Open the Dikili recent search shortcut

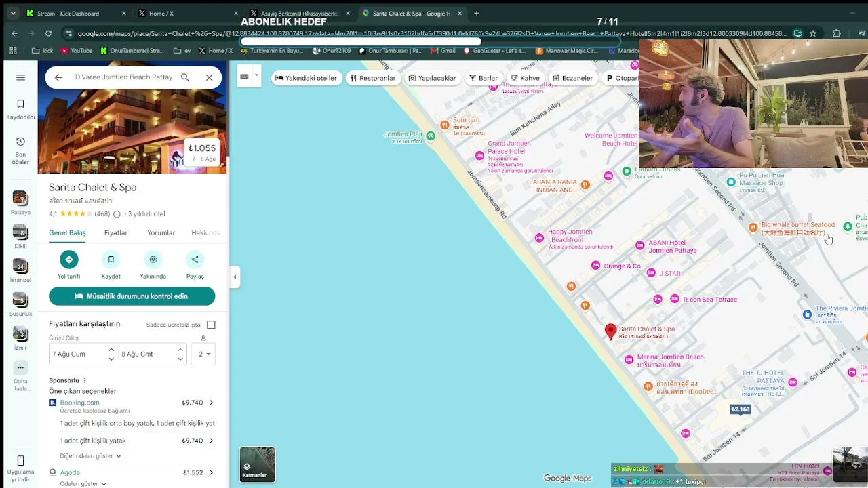pyautogui.click(x=20, y=237)
